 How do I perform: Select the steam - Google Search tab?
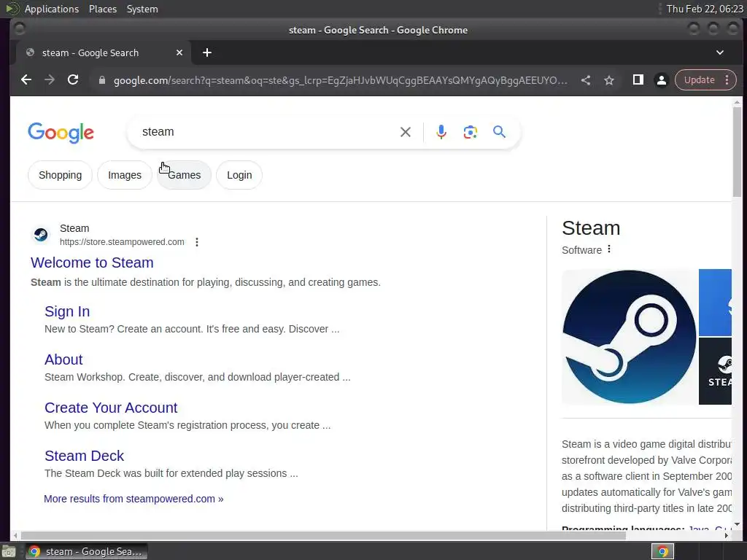point(104,52)
